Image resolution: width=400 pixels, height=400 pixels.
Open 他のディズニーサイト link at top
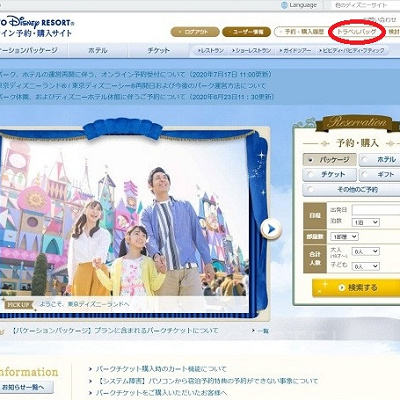pos(361,5)
